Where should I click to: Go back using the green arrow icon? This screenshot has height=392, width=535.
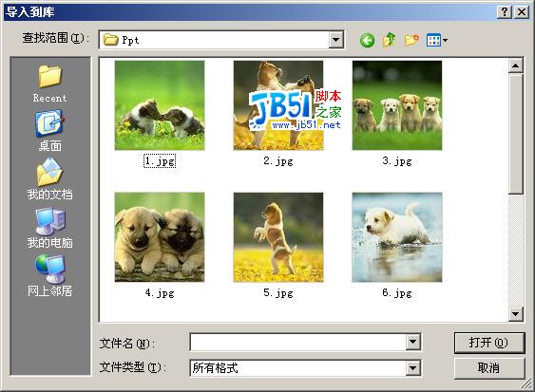[x=367, y=40]
